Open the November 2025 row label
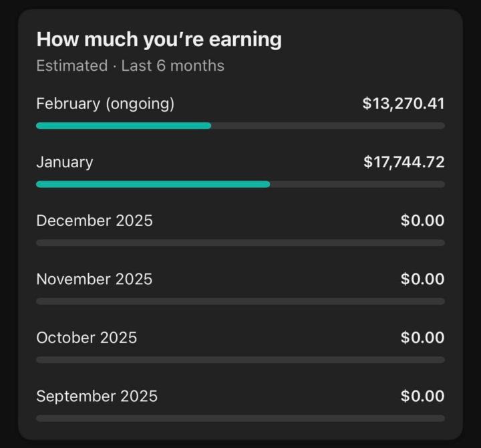Screen dimensions: 481x448 pos(94,279)
